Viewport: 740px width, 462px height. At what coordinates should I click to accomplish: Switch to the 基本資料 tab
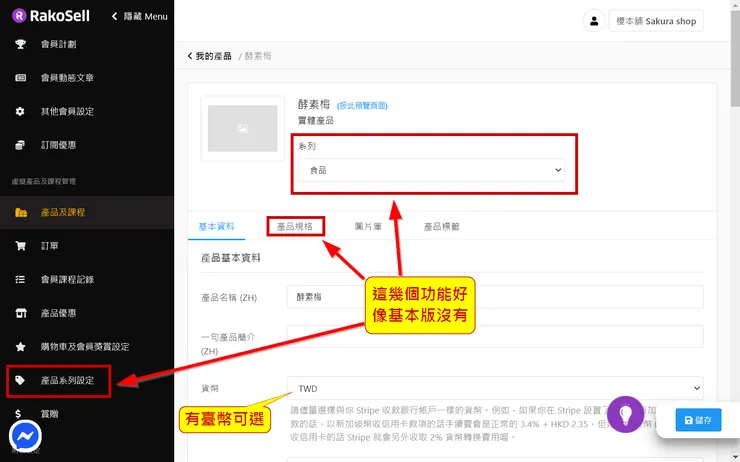point(216,227)
